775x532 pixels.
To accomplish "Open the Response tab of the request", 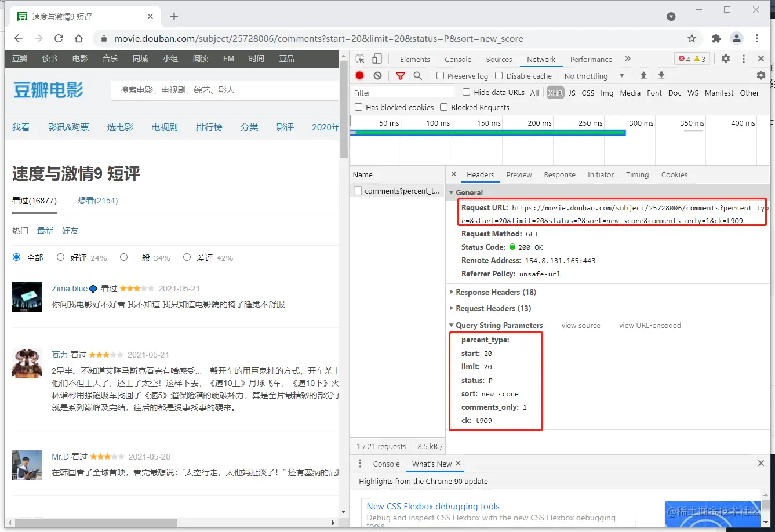I will (x=559, y=174).
